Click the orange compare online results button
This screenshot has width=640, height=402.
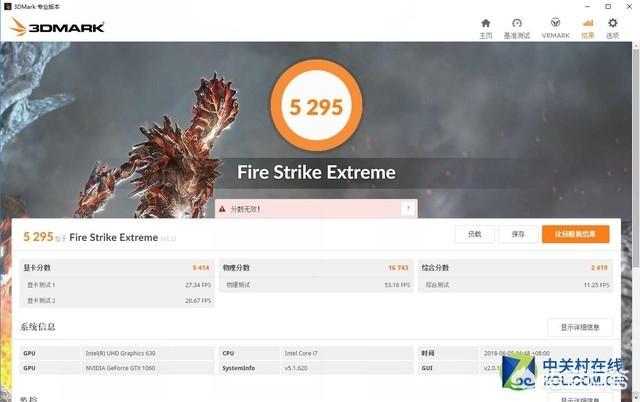tap(576, 234)
